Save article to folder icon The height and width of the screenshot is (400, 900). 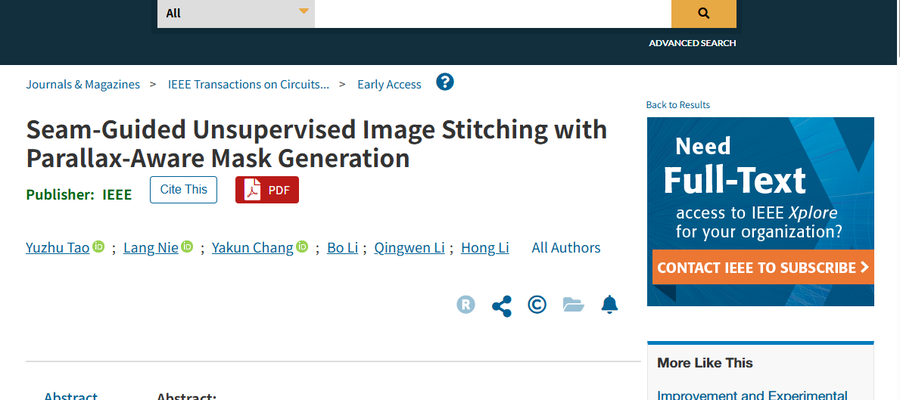point(573,305)
